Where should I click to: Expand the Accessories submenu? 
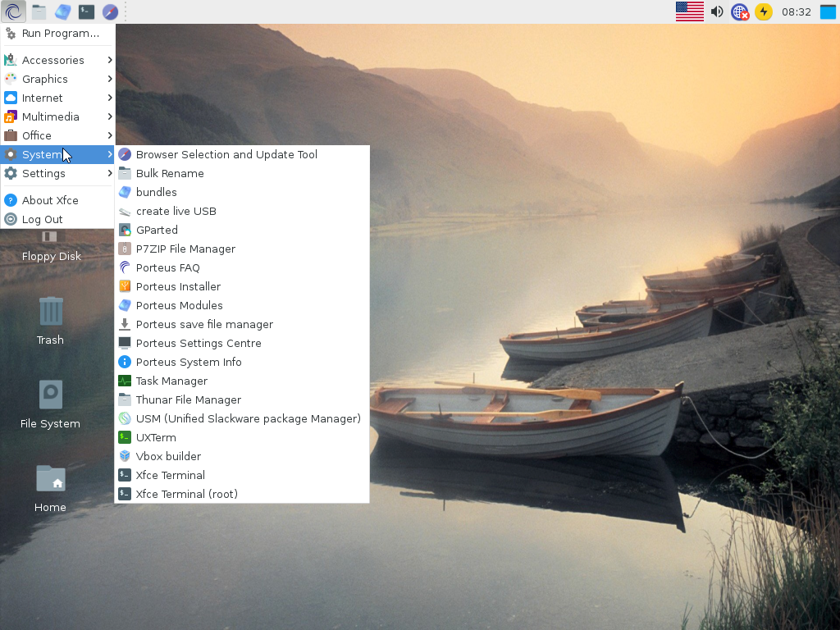58,60
